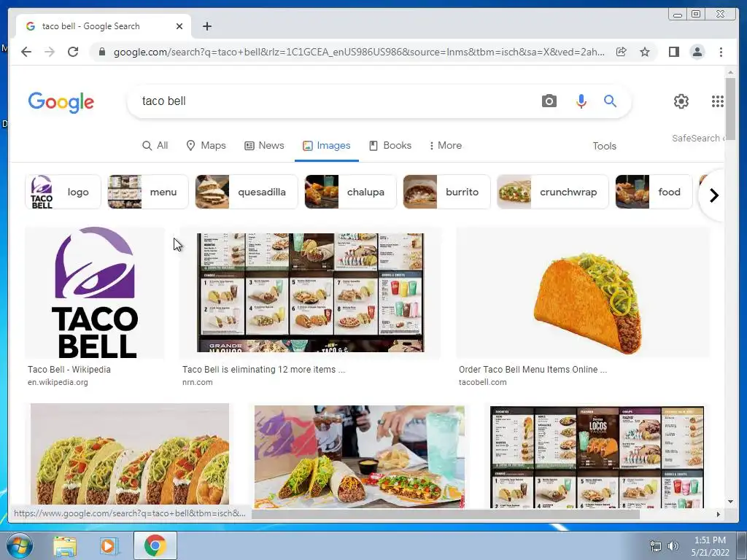Viewport: 747px width, 560px height.
Task: Go back with the browser back arrow
Action: pos(26,52)
